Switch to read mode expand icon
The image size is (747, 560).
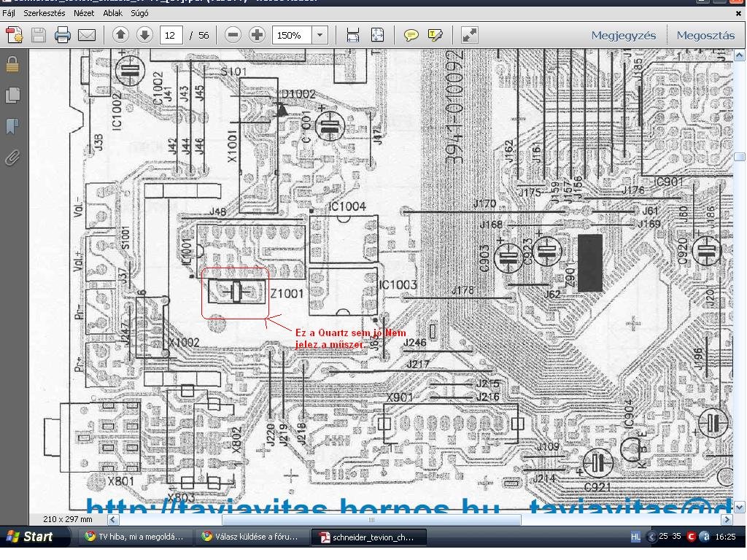coord(469,35)
